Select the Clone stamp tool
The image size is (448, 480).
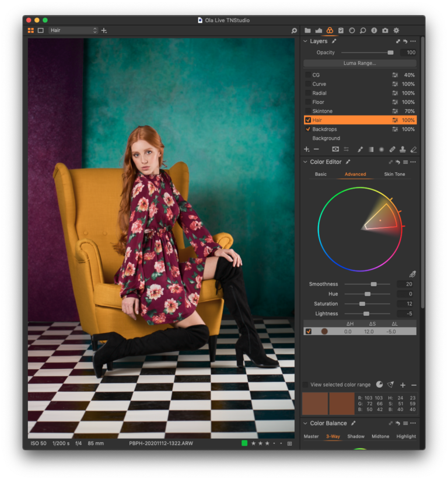point(402,149)
